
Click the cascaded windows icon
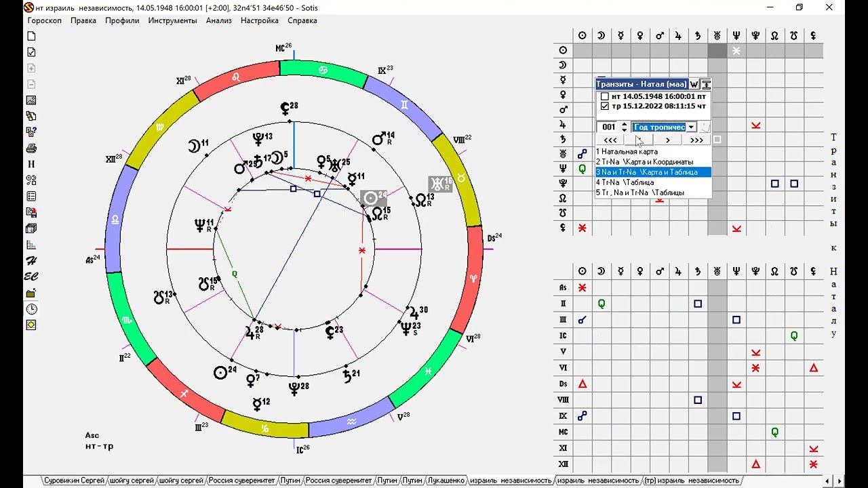(x=31, y=228)
